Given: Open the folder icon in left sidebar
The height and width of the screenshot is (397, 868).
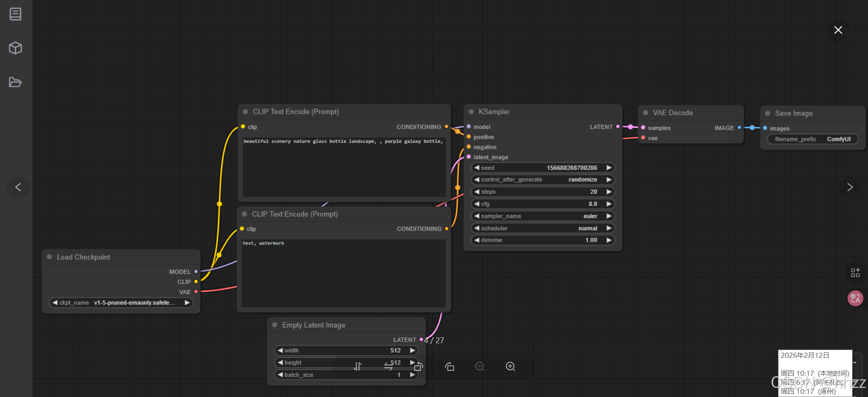Looking at the screenshot, I should (x=15, y=82).
